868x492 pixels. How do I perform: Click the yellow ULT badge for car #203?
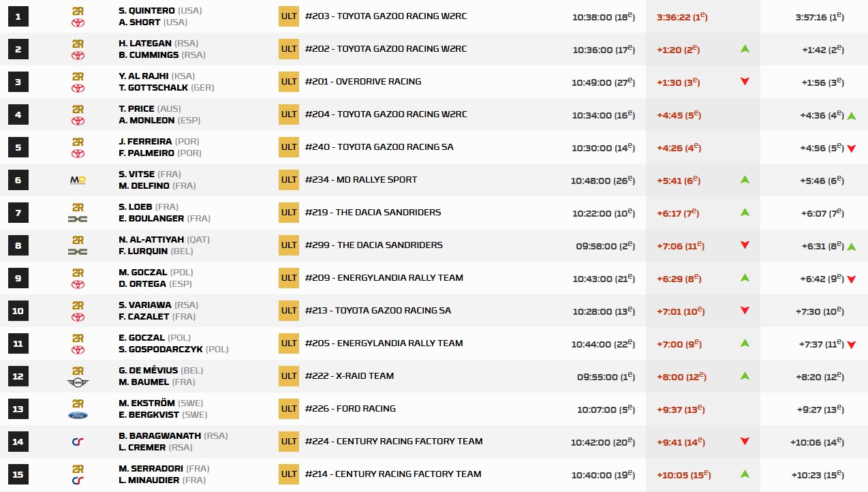(289, 16)
